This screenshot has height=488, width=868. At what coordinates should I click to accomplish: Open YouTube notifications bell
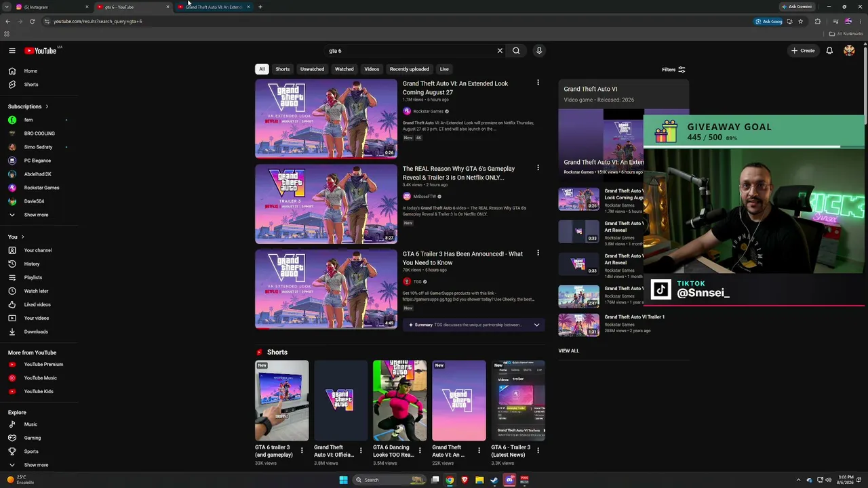[x=829, y=51]
